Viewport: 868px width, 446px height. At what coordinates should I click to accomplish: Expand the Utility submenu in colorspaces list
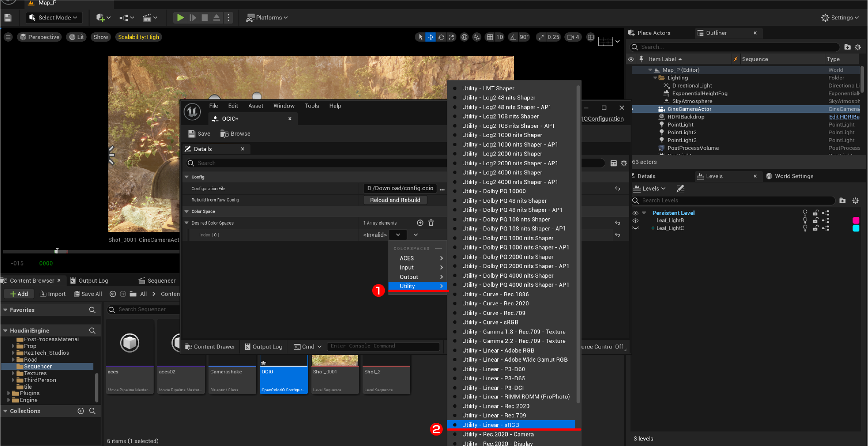tap(417, 286)
